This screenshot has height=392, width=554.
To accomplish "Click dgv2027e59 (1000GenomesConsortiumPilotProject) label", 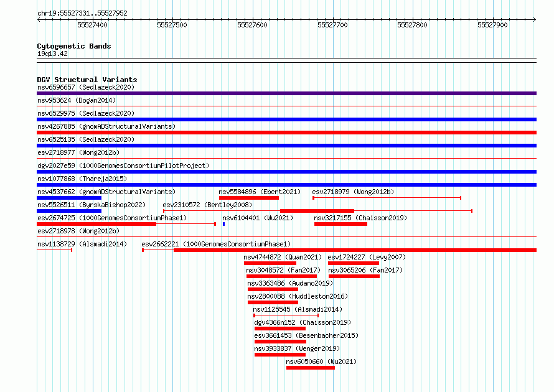I will click(x=123, y=166).
